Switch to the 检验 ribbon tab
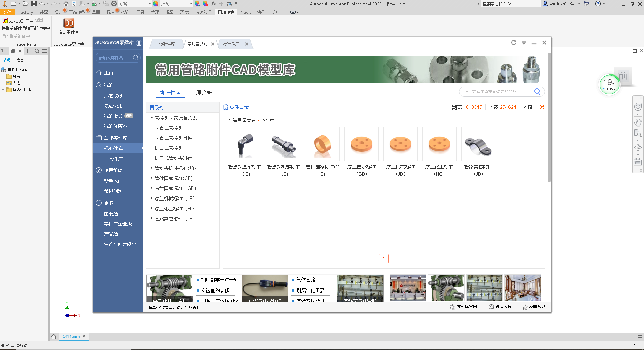 point(125,12)
